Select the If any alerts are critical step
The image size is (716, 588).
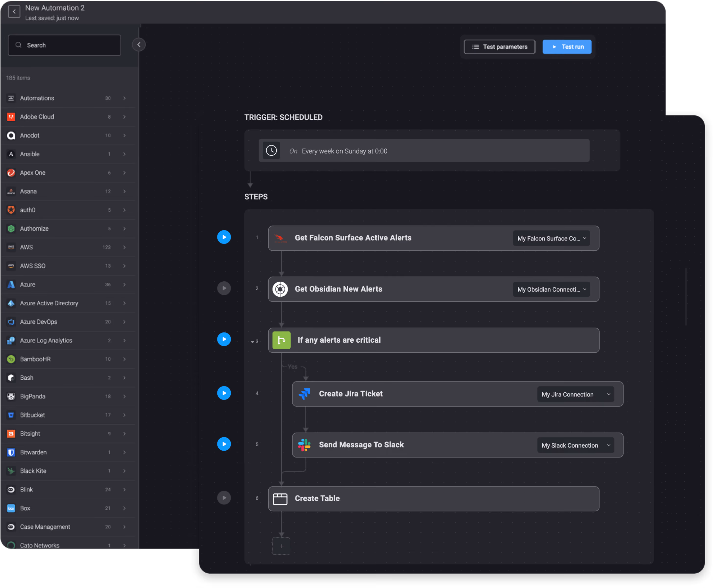(433, 340)
